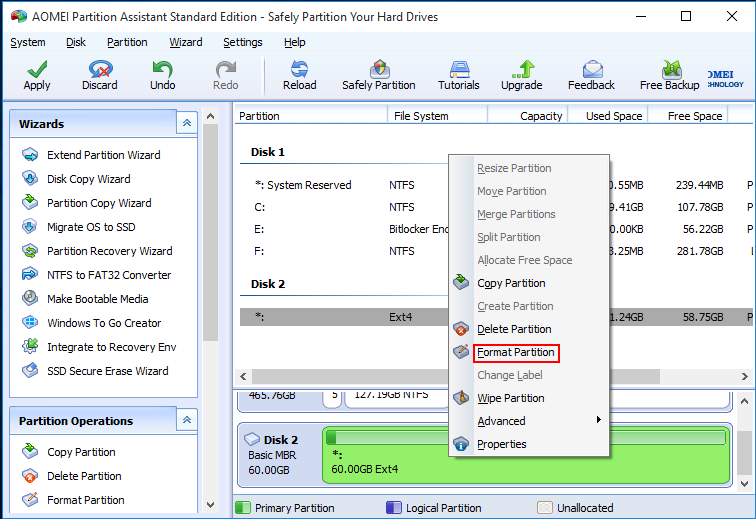Open the Disk menu
Viewport: 756px width, 519px height.
76,42
